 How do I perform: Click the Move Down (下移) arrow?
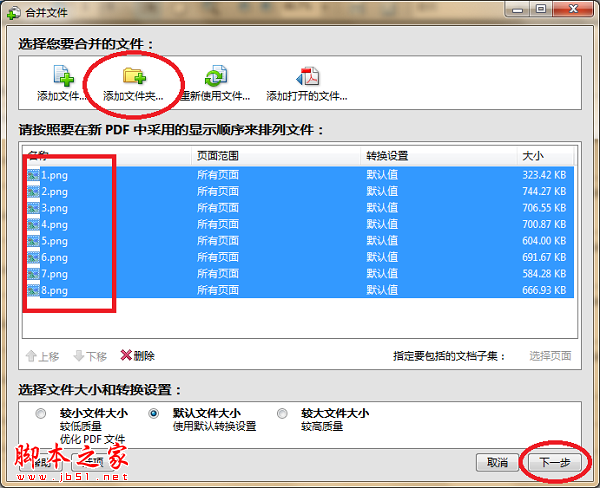tap(79, 356)
